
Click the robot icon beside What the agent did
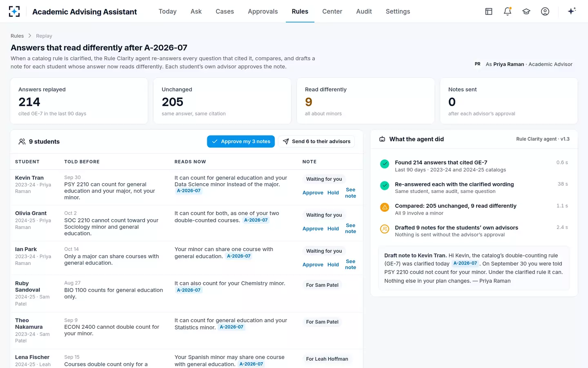pos(382,139)
